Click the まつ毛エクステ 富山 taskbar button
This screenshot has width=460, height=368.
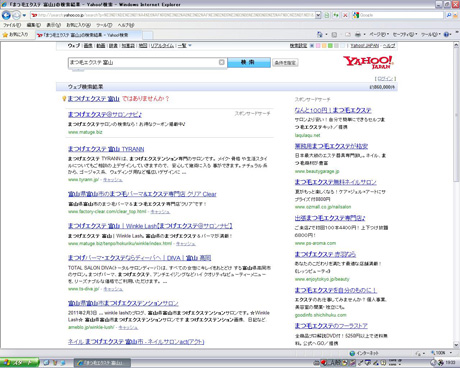point(102,363)
